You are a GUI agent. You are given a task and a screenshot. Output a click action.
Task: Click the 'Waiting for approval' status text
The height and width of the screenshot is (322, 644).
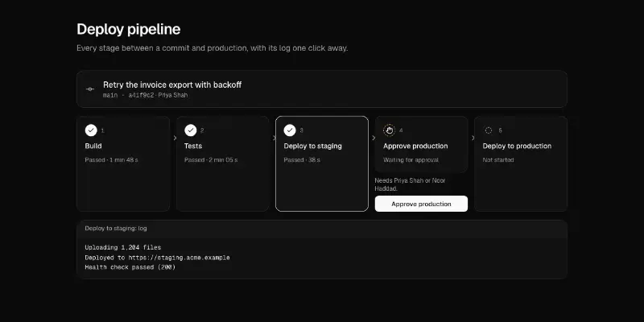click(x=411, y=159)
